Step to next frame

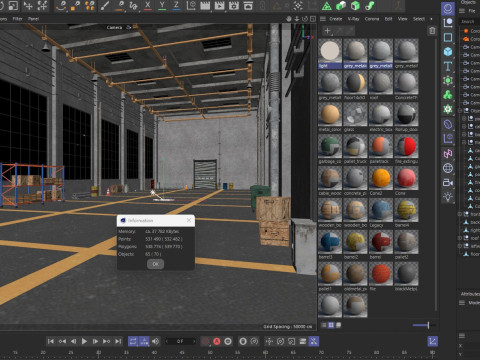point(95,341)
